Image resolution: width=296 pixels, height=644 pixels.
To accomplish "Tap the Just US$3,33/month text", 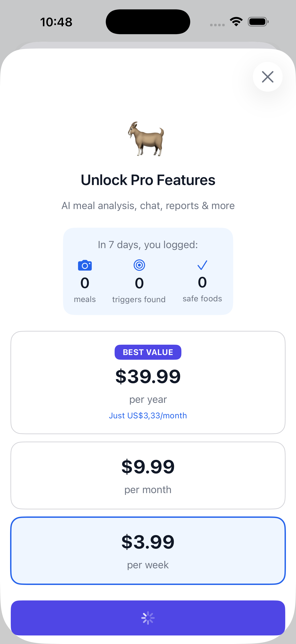I will [x=148, y=415].
